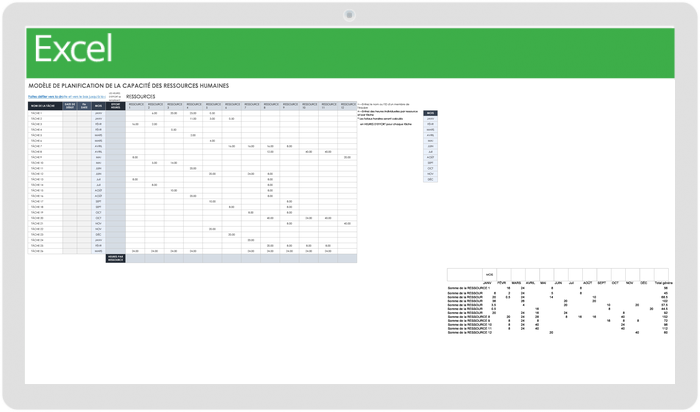Select the RESSOURCE 2 column header
The height and width of the screenshot is (412, 700).
(154, 106)
